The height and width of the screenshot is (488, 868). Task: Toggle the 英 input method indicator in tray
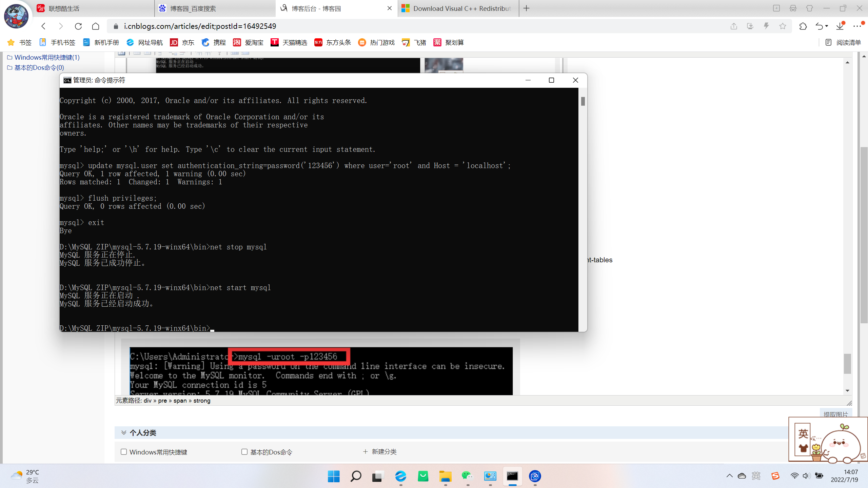click(x=756, y=476)
